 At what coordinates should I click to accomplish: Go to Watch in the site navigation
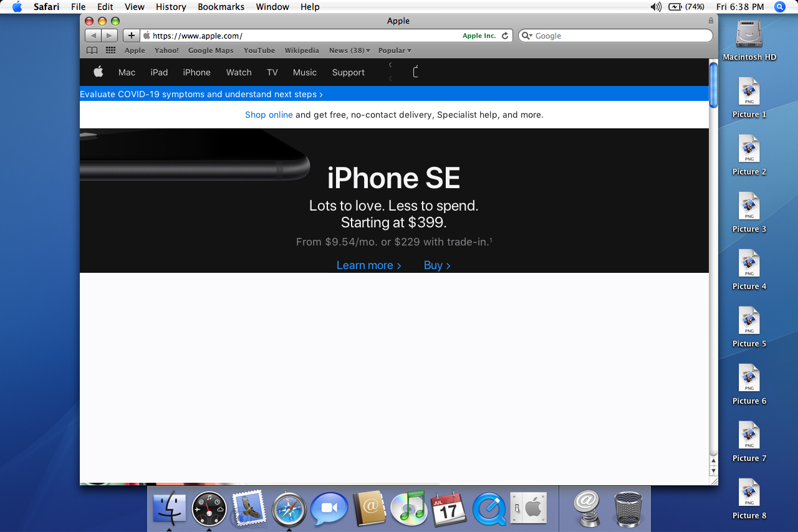pyautogui.click(x=239, y=72)
